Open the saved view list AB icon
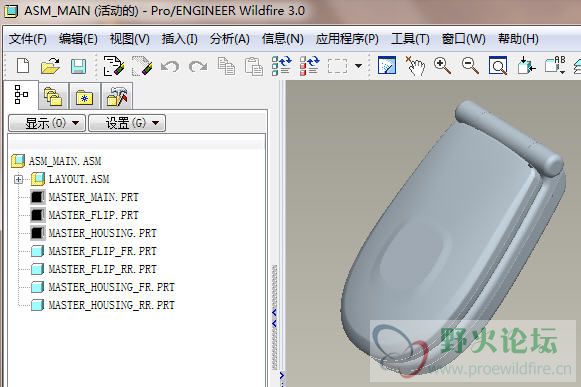 (x=555, y=66)
